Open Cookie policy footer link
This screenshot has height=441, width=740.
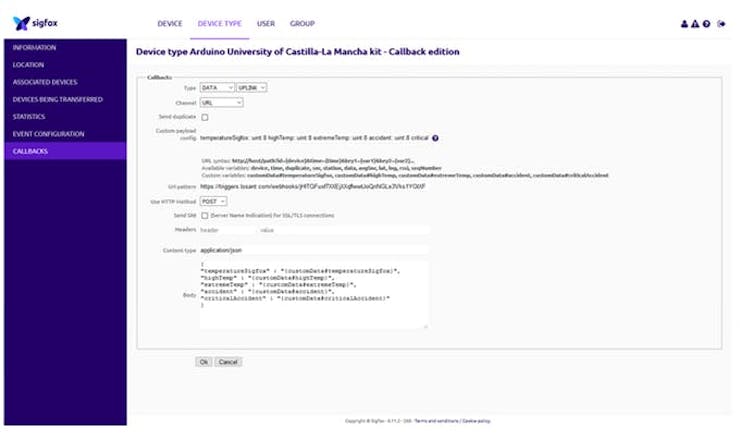point(476,421)
